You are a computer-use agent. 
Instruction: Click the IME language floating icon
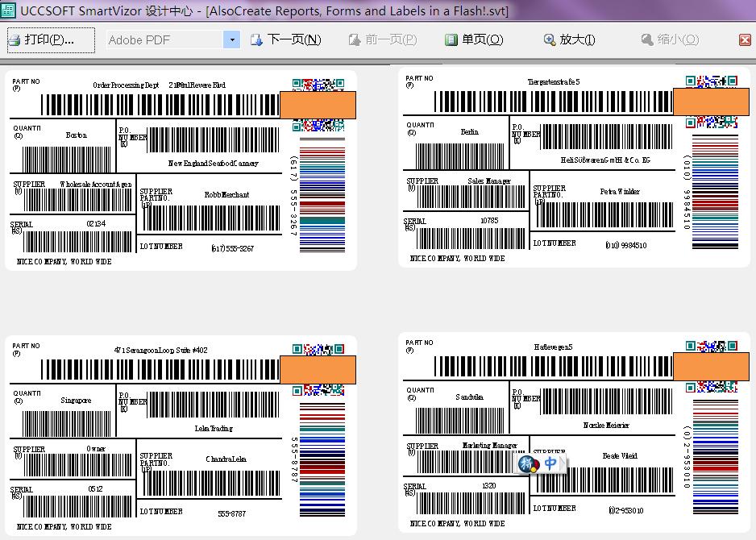pyautogui.click(x=529, y=463)
